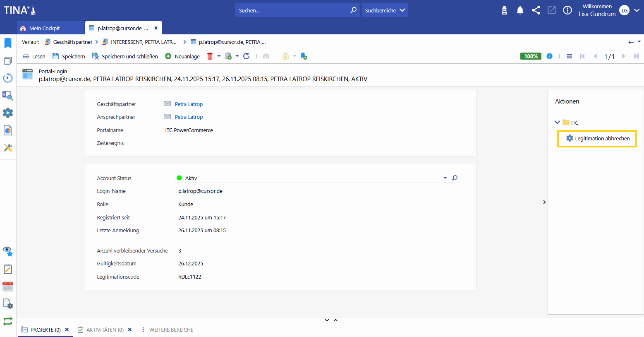This screenshot has width=644, height=337.
Task: Click into the Suchen search field
Action: click(x=292, y=10)
